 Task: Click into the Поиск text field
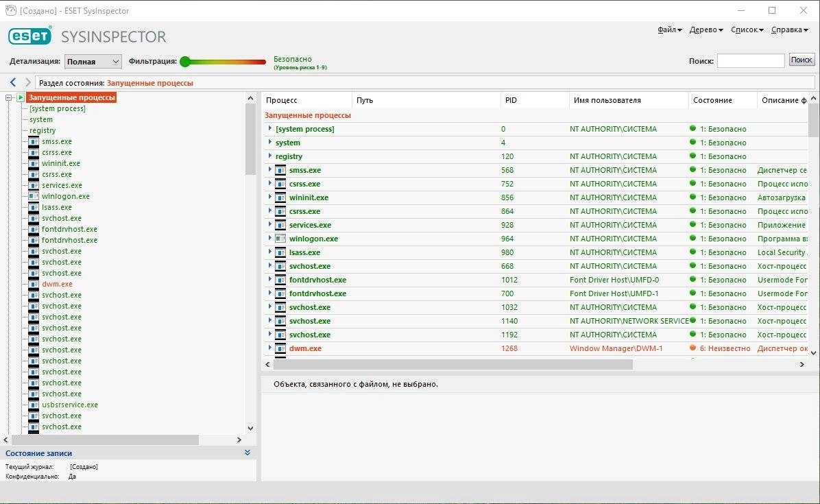(751, 60)
